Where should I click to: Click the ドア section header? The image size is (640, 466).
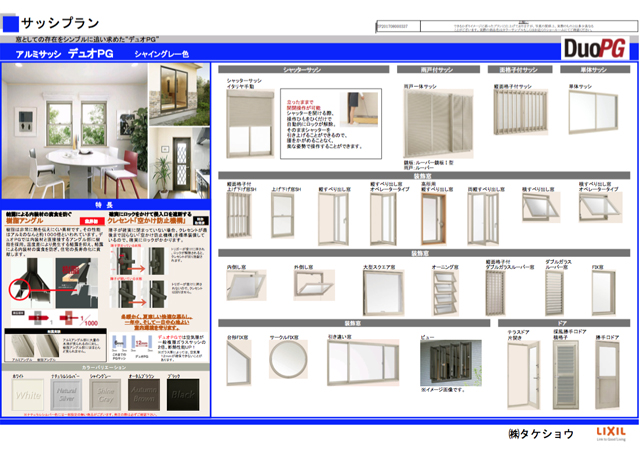click(564, 323)
